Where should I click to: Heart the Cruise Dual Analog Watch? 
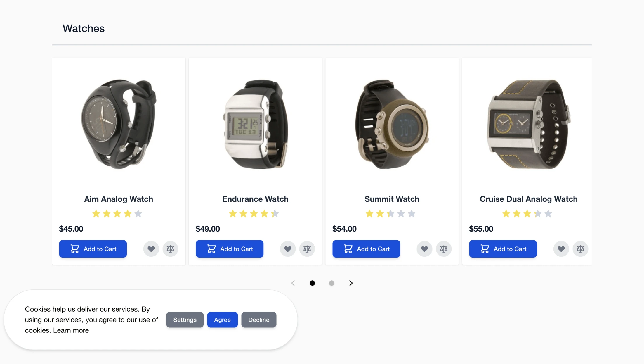tap(561, 249)
